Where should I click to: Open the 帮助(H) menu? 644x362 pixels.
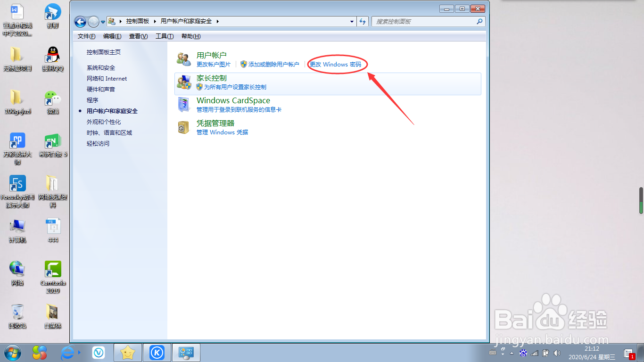(x=191, y=36)
